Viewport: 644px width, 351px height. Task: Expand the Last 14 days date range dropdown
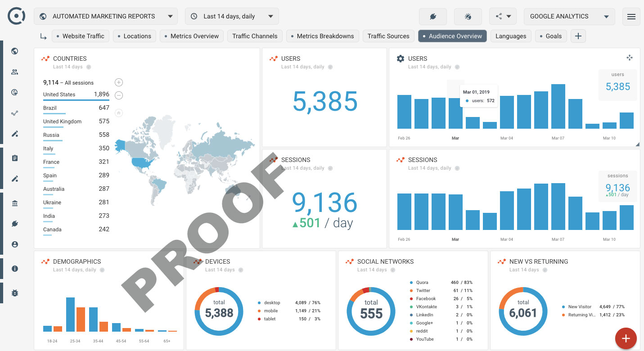[232, 17]
